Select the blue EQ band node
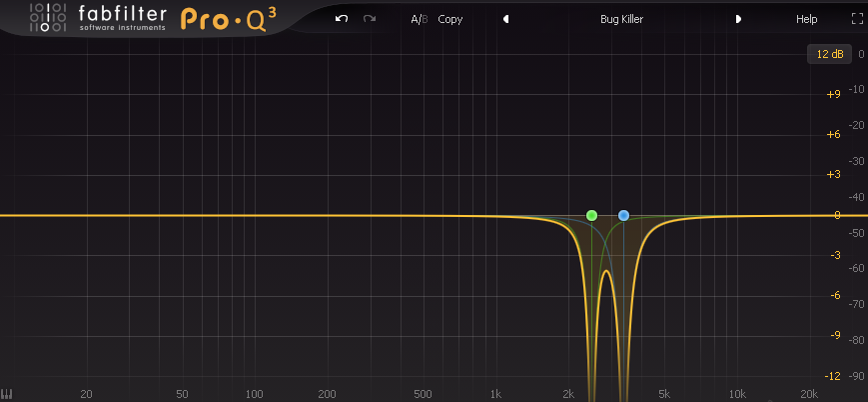Image resolution: width=868 pixels, height=402 pixels. 624,215
